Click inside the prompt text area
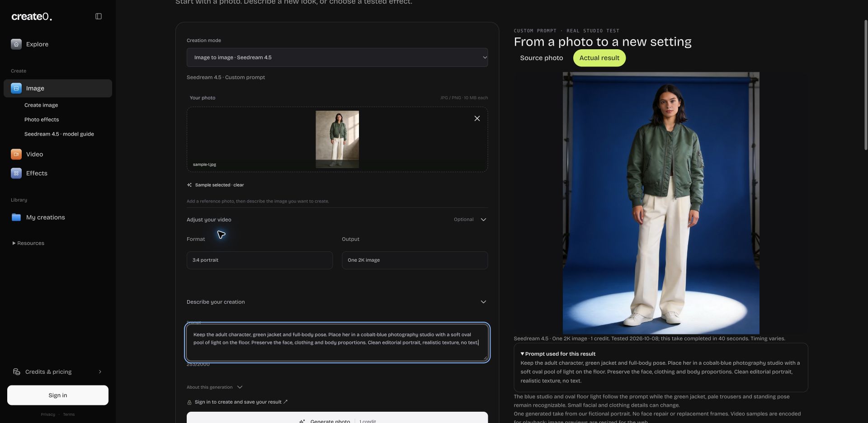The width and height of the screenshot is (868, 423). (337, 343)
